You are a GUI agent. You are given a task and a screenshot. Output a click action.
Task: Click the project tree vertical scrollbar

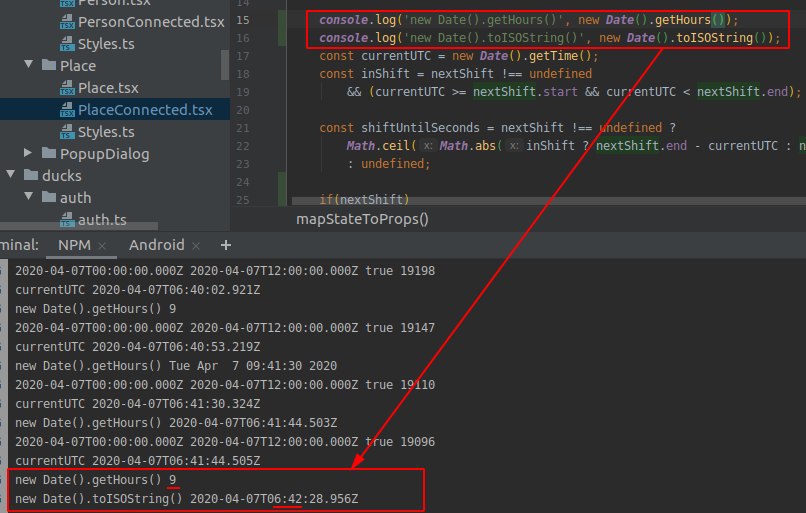tap(225, 65)
